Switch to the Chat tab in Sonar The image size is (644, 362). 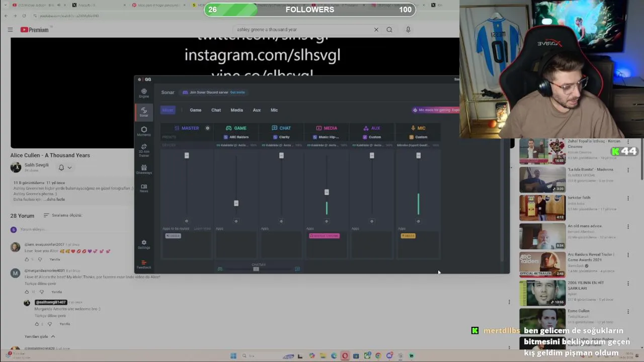click(216, 110)
